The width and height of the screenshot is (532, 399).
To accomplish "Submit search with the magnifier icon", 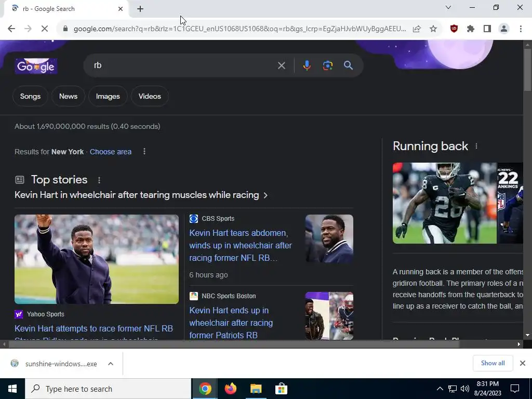I will 349,65.
